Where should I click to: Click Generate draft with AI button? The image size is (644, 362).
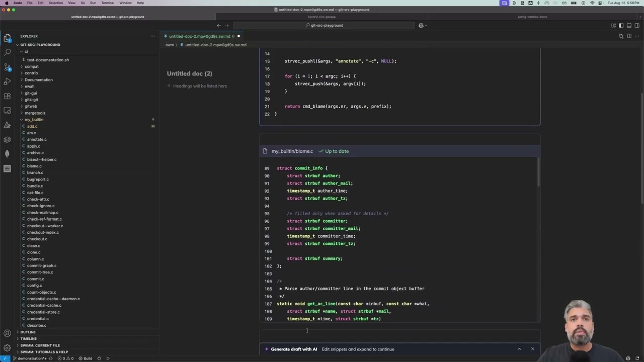click(294, 349)
